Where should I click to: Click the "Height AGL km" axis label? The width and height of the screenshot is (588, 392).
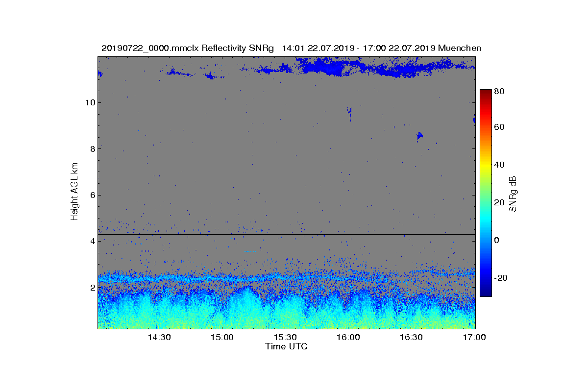pyautogui.click(x=74, y=193)
